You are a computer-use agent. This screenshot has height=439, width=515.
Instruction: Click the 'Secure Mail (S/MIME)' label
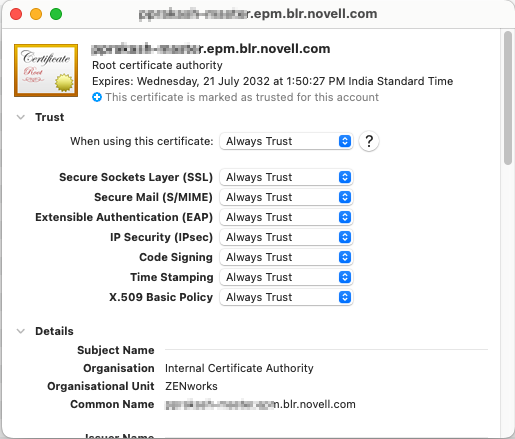point(153,197)
